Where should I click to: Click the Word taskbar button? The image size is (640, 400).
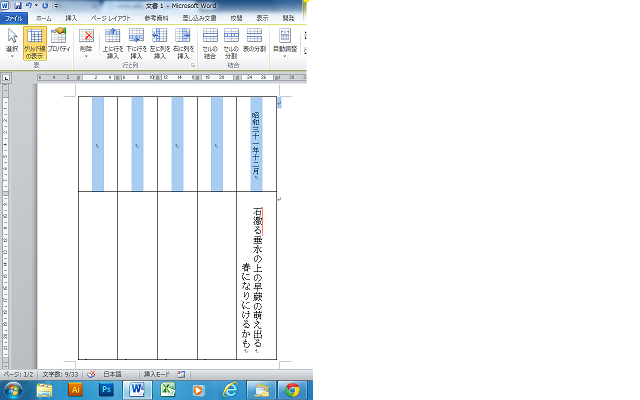138,391
